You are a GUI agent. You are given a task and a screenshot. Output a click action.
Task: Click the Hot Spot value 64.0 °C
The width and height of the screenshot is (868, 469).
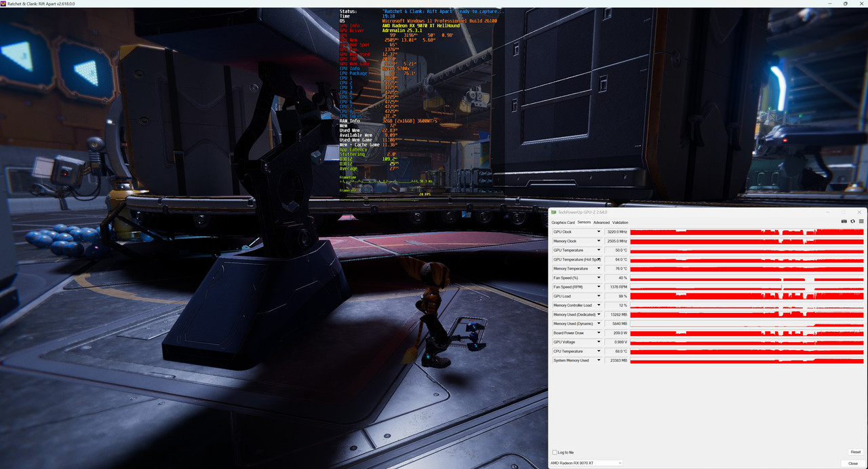pyautogui.click(x=616, y=259)
